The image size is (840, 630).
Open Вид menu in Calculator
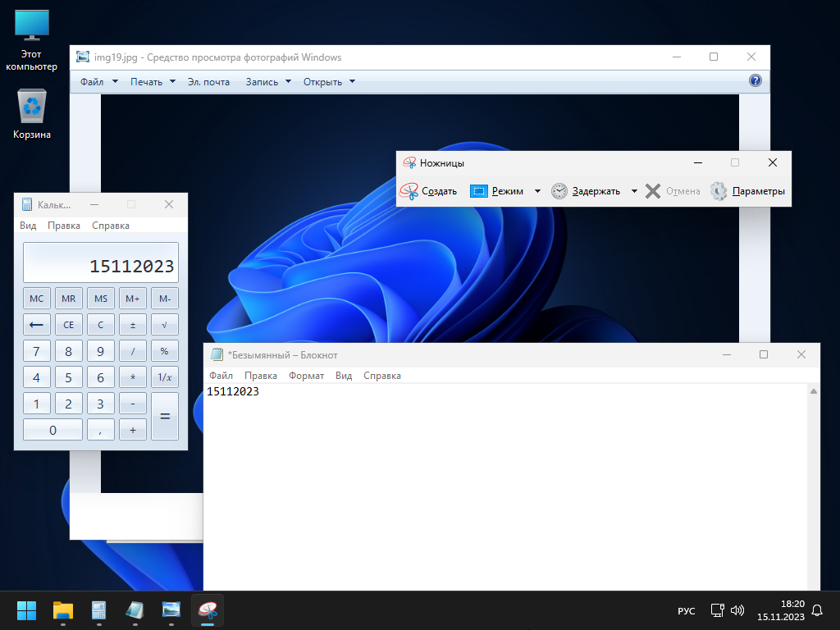tap(28, 226)
